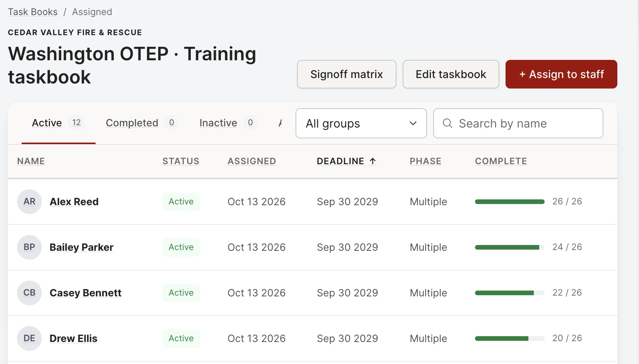639x364 pixels.
Task: Open Casey Bennett's record
Action: coord(85,293)
